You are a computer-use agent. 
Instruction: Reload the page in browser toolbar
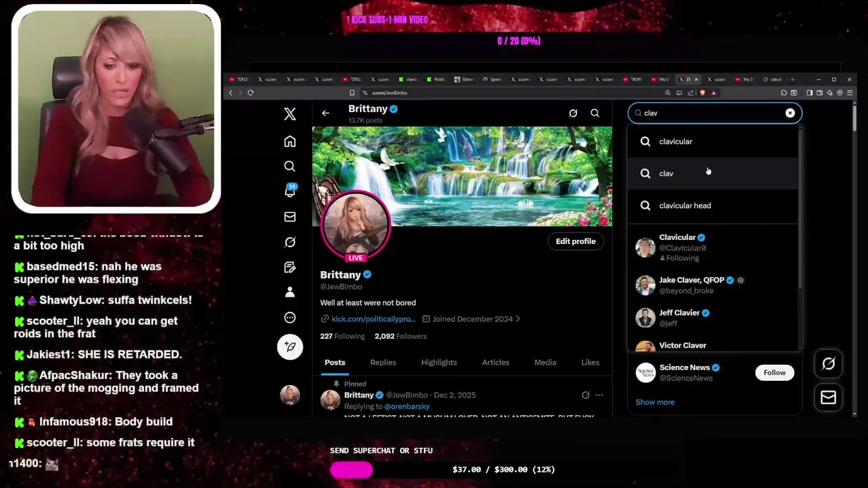pos(250,93)
